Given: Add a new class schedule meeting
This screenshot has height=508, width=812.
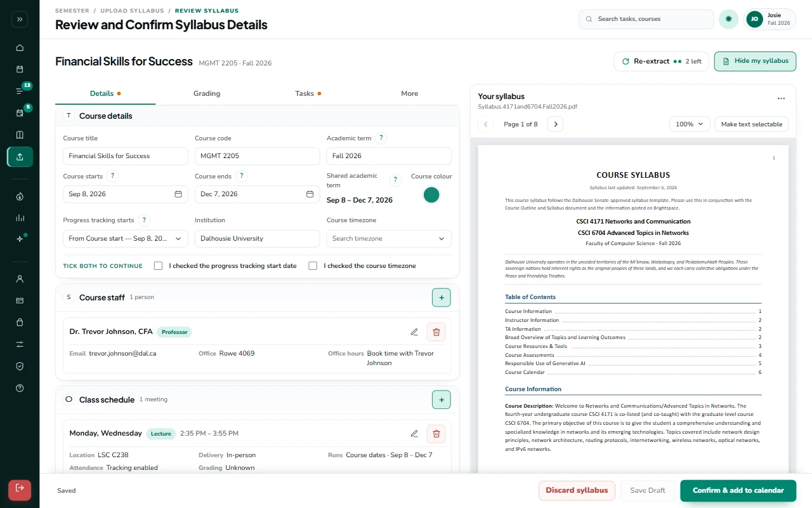Looking at the screenshot, I should click(x=442, y=399).
